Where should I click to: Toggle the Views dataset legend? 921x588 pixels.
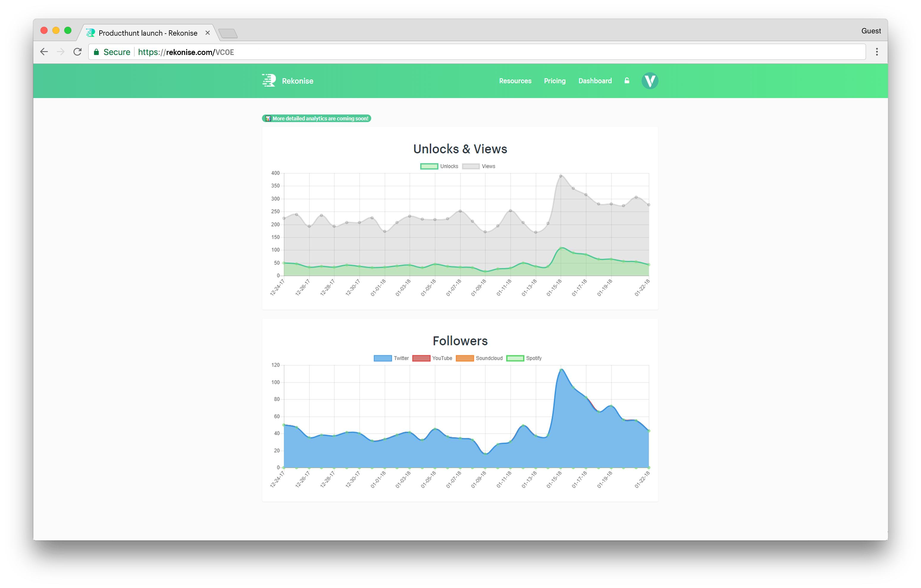point(478,166)
